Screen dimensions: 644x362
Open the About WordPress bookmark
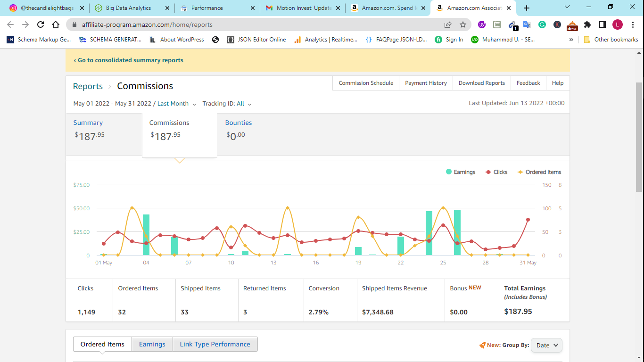coord(177,40)
